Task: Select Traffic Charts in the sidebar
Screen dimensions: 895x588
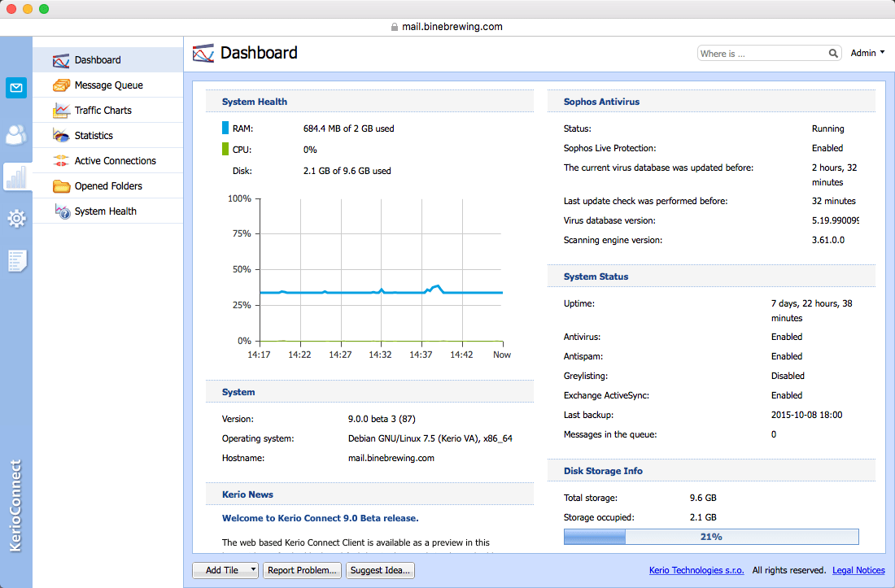Action: pos(103,111)
